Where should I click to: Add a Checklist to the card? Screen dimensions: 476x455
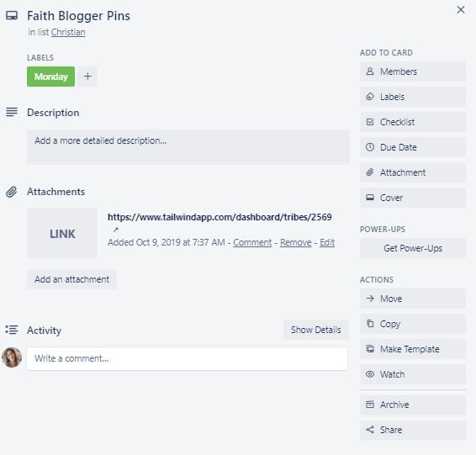click(413, 122)
